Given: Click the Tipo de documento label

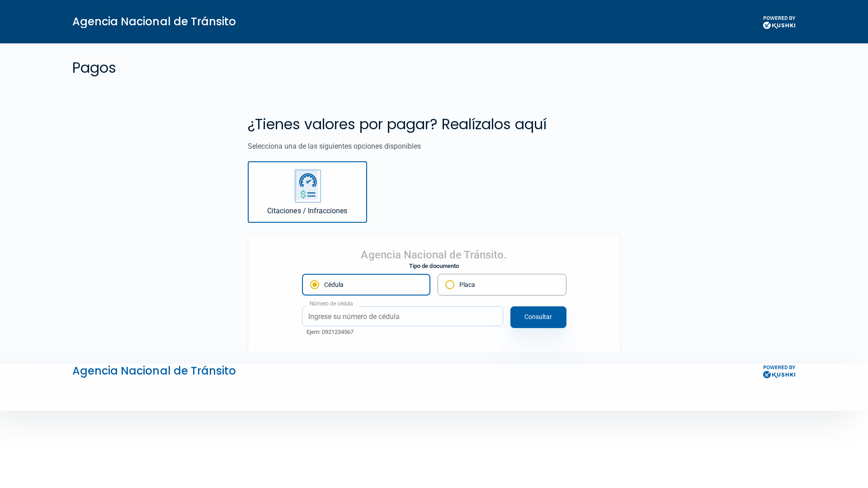Looking at the screenshot, I should [434, 266].
